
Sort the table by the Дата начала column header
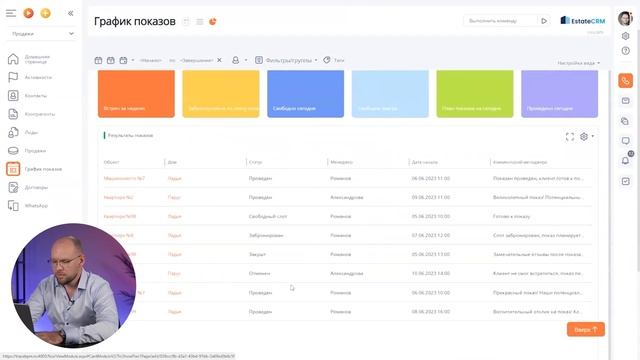click(x=425, y=162)
